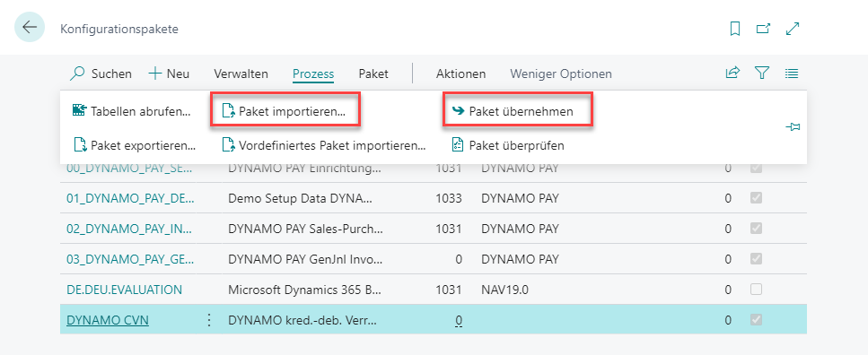
Task: Click 'DYNAMO PAY Einrichtung...' cell
Action: pyautogui.click(x=303, y=169)
